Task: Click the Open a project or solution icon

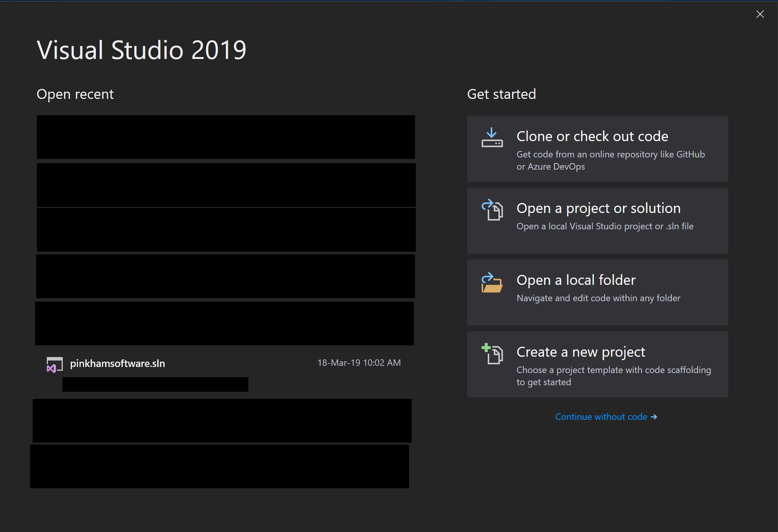Action: (x=492, y=210)
